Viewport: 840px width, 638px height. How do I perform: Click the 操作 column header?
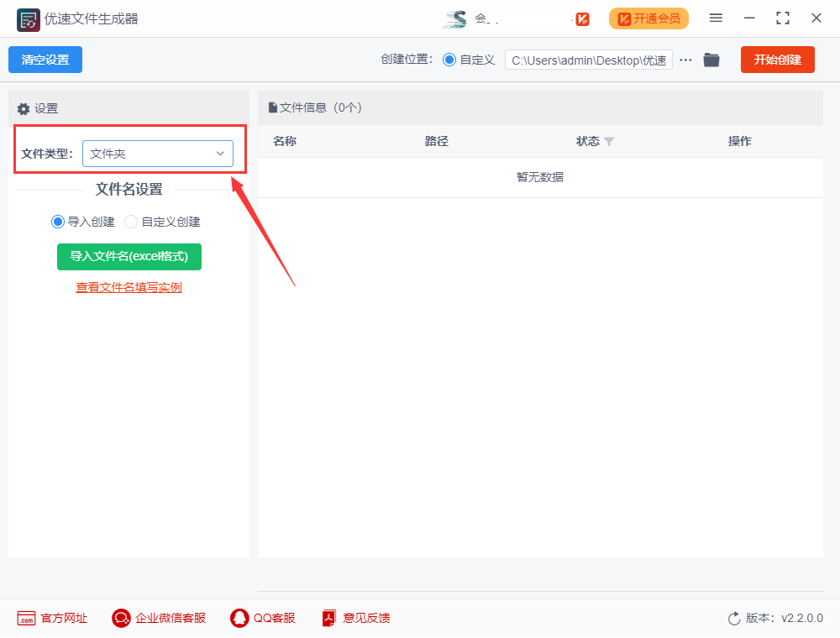tap(740, 141)
